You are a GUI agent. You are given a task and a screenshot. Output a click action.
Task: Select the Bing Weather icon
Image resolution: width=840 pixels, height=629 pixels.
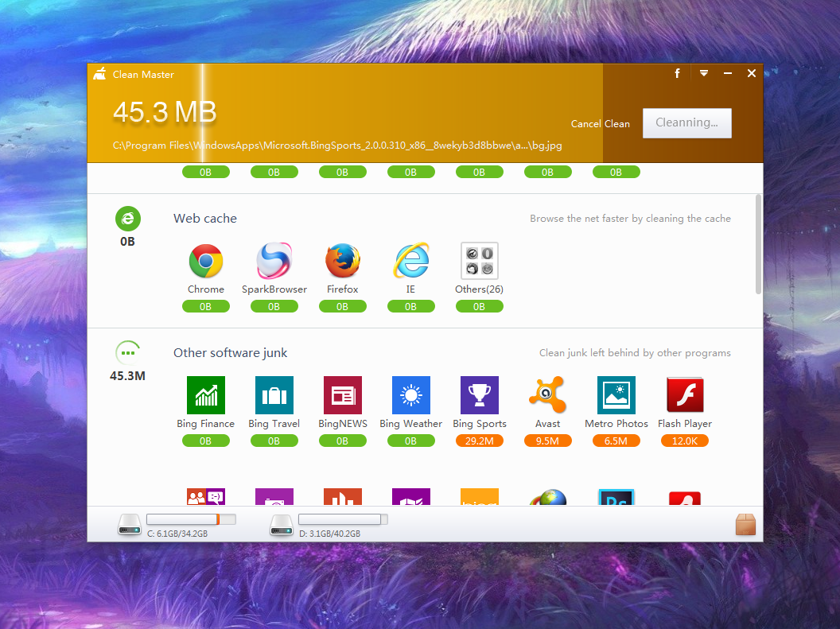click(411, 395)
